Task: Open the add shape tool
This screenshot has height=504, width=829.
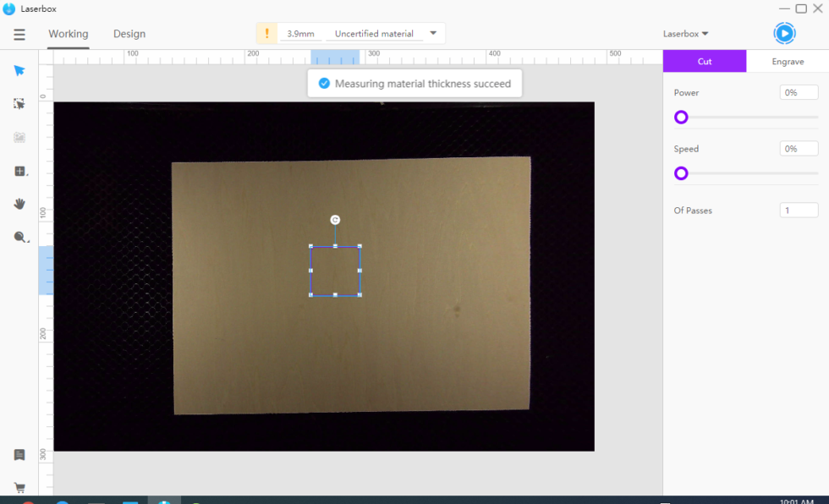Action: pos(20,171)
